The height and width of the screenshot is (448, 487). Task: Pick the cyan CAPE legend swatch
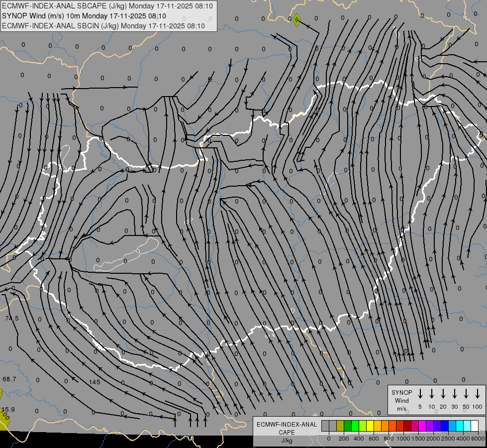459,426
